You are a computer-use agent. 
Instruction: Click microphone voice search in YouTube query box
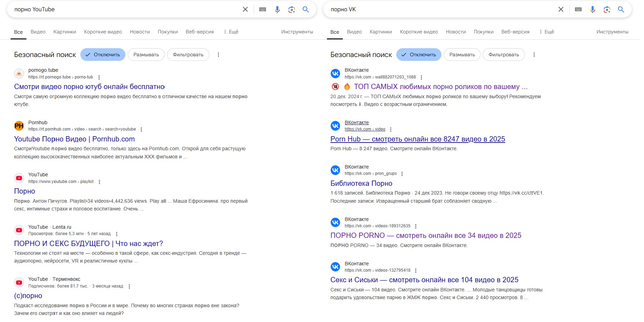click(277, 10)
